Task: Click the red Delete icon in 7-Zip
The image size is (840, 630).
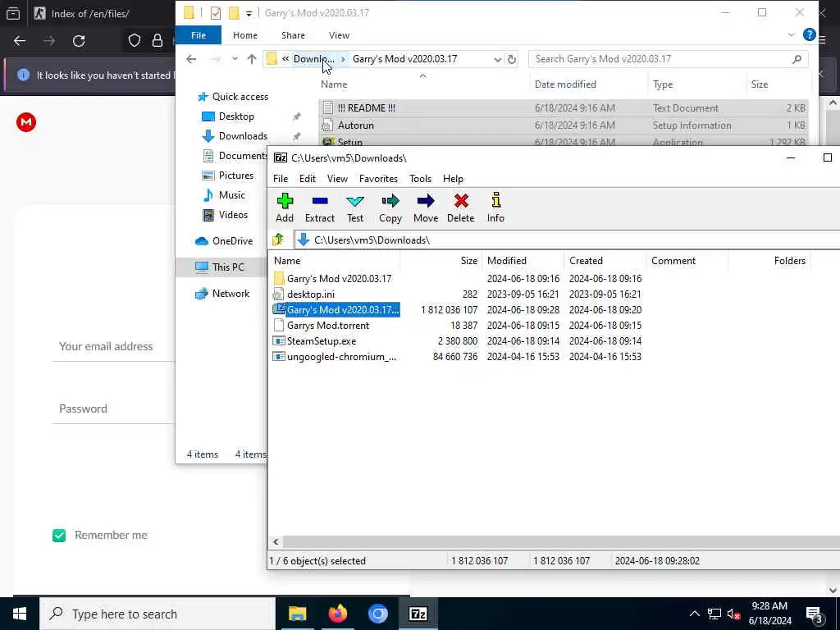Action: pos(461,208)
